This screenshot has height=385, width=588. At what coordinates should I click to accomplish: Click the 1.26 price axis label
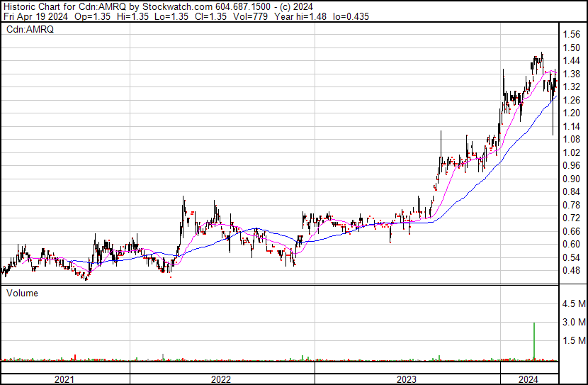[x=571, y=100]
